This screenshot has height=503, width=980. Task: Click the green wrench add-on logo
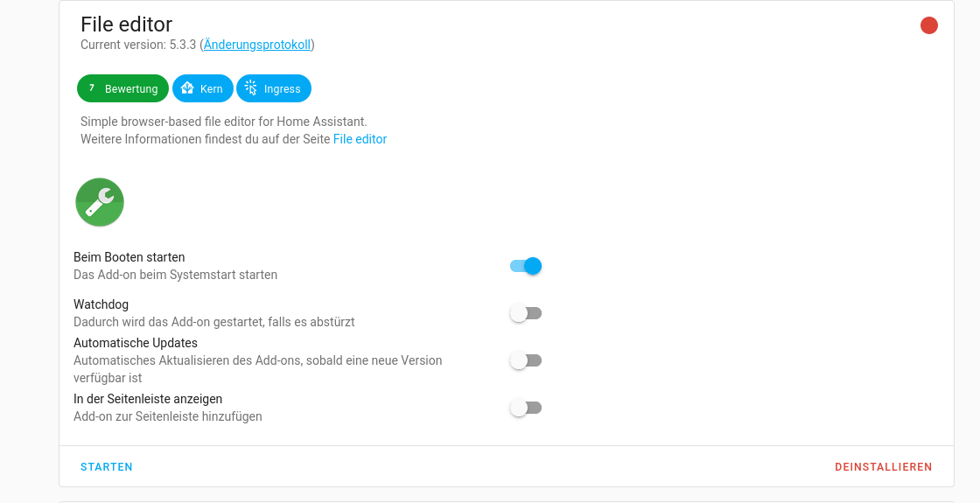(100, 202)
